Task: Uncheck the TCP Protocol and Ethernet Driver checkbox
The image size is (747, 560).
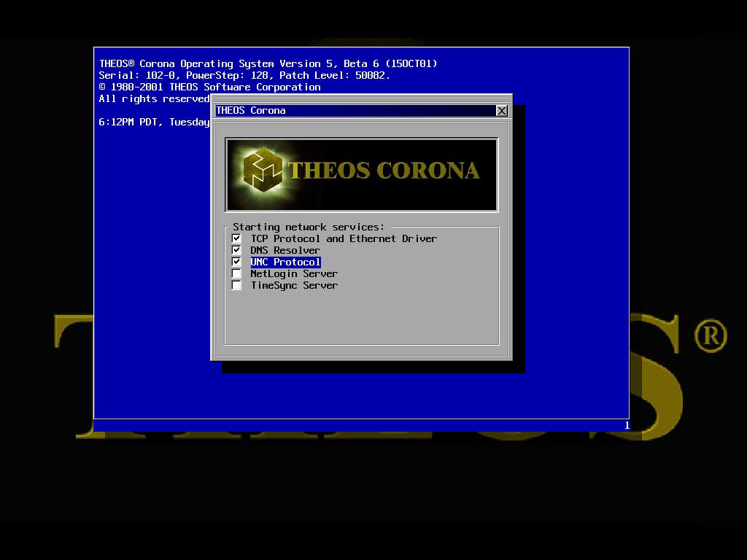Action: pyautogui.click(x=236, y=238)
